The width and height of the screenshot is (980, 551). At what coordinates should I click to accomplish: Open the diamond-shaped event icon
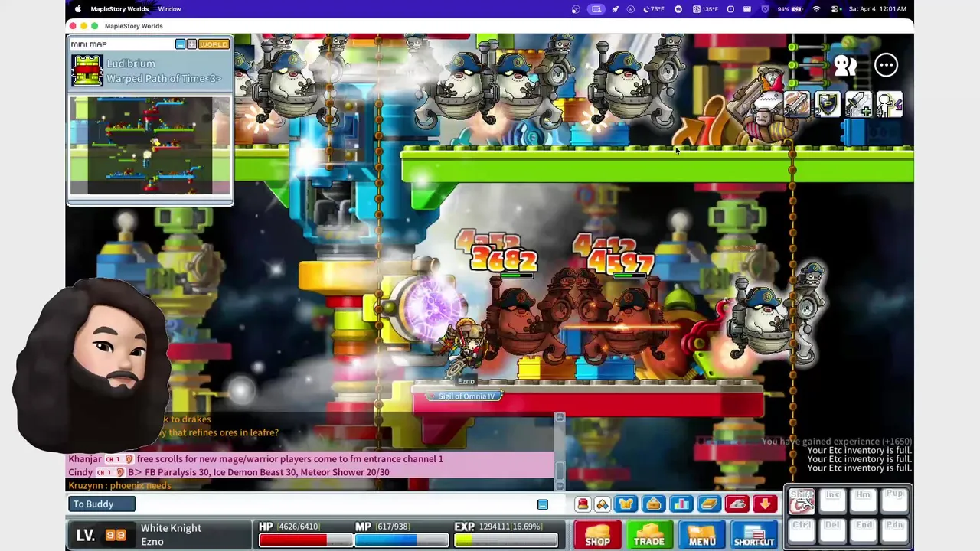click(x=603, y=504)
